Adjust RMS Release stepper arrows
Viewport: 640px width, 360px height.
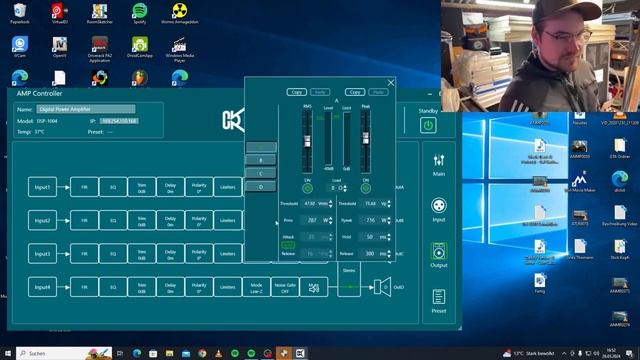[331, 253]
